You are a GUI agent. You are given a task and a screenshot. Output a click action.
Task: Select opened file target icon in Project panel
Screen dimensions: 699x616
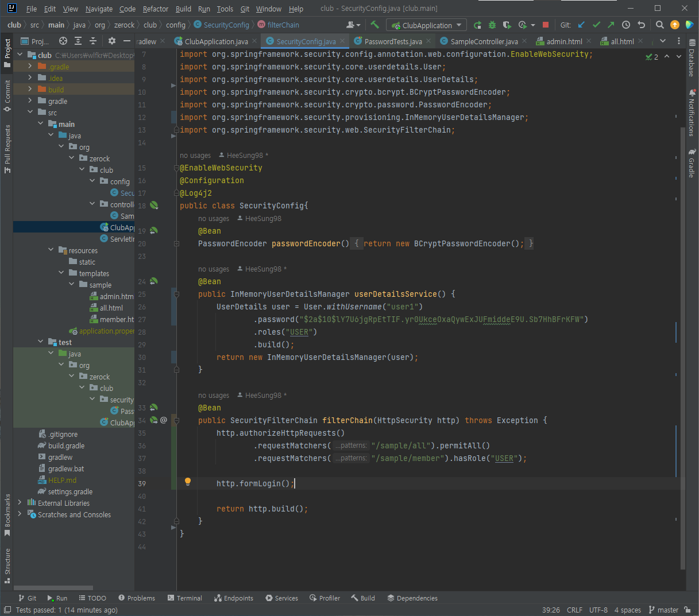tap(63, 41)
